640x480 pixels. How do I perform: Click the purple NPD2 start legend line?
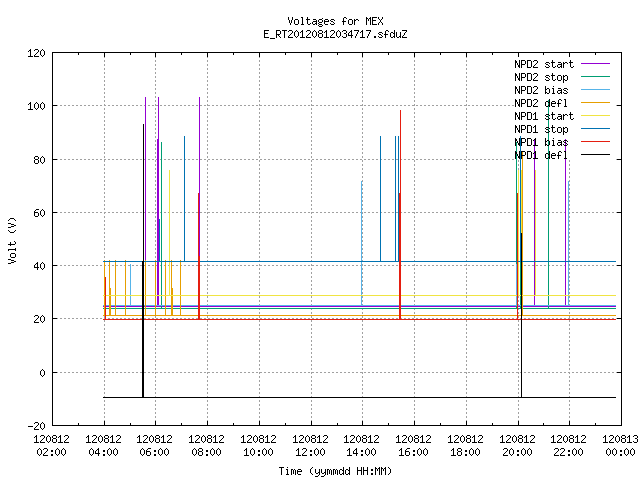tap(595, 64)
